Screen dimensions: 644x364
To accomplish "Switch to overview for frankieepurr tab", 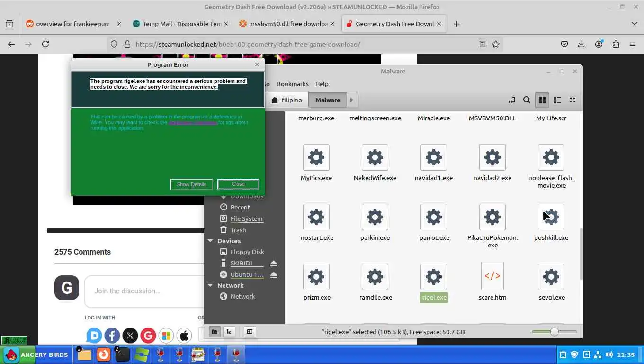I will [x=72, y=24].
